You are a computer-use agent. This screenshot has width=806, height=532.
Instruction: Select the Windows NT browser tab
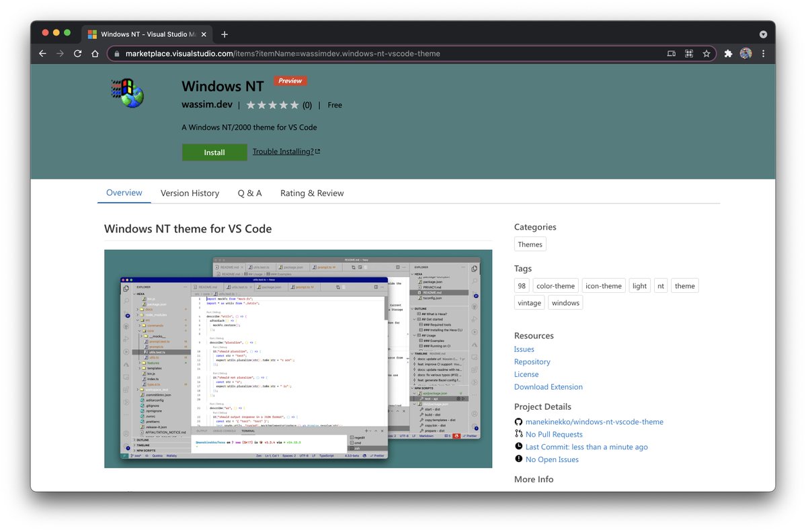[x=147, y=34]
